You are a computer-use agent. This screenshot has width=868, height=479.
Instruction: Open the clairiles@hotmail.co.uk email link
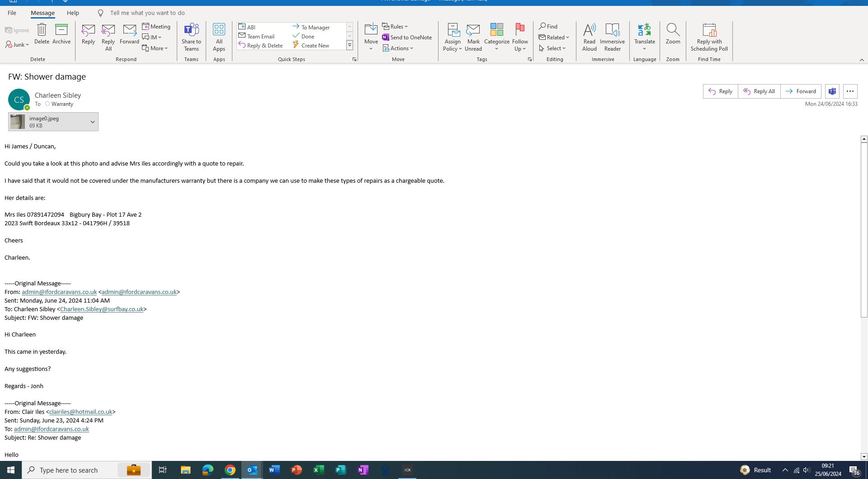tap(80, 412)
